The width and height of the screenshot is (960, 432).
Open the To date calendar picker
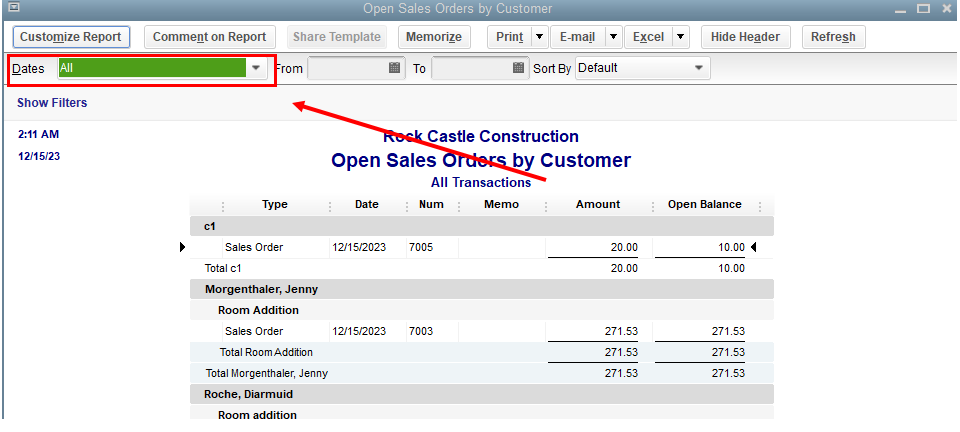click(519, 68)
